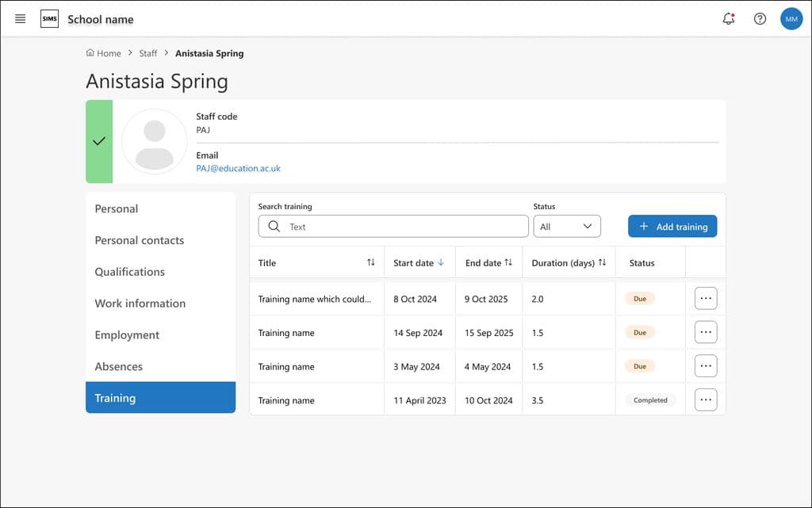Sort by End date arrows

pos(508,263)
